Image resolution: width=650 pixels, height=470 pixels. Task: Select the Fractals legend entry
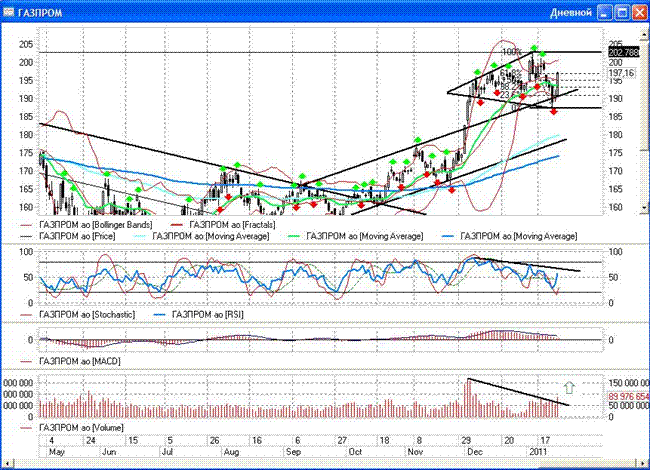tap(223, 225)
